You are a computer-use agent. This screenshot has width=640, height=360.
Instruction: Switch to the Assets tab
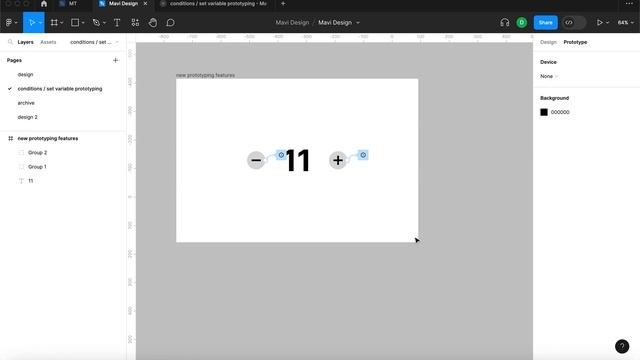tap(48, 42)
